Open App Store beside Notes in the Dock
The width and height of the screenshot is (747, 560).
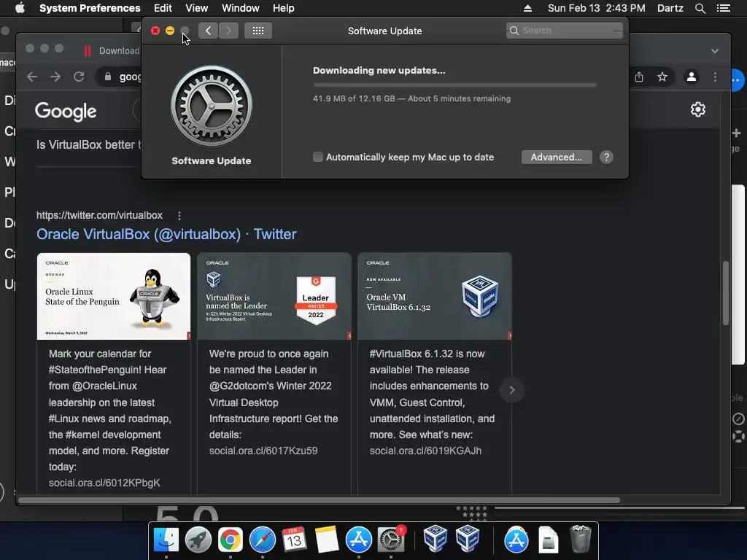click(358, 540)
